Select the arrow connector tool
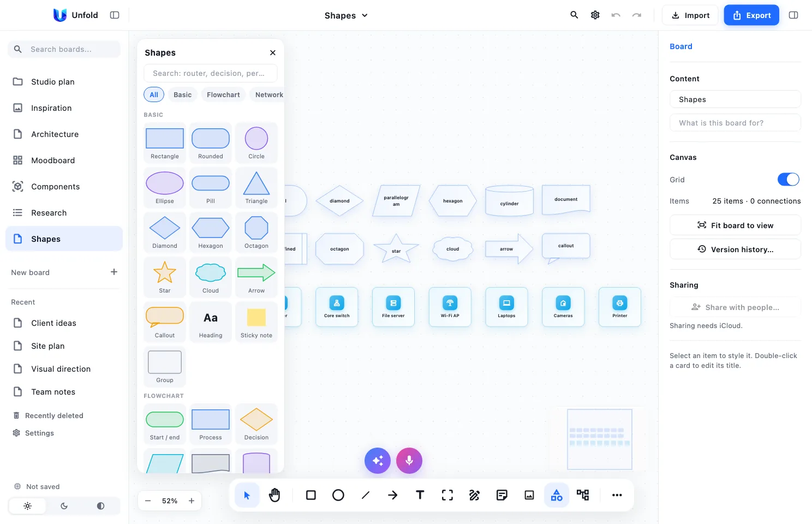The height and width of the screenshot is (524, 812). coord(393,495)
